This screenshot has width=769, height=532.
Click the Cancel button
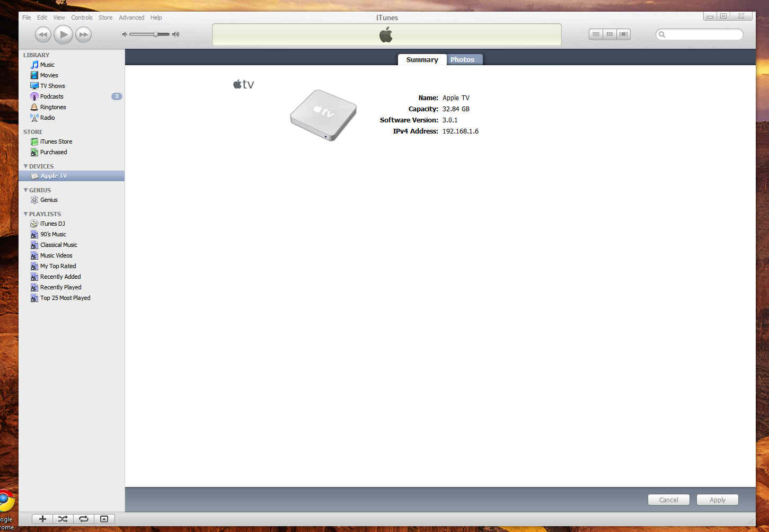[669, 500]
